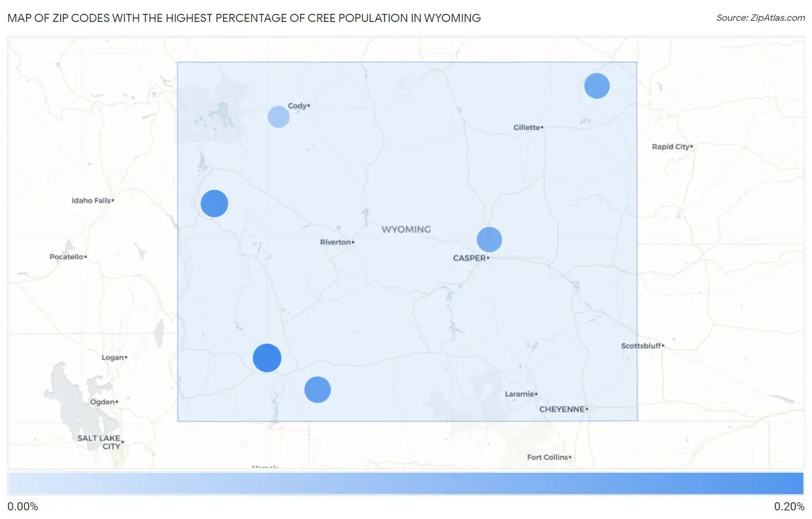
Task: Click the map title heading
Action: click(244, 18)
